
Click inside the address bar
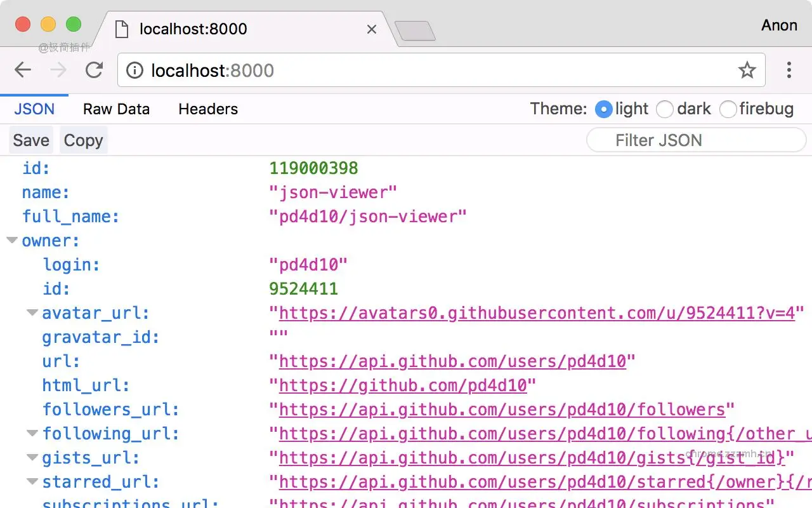click(381, 70)
